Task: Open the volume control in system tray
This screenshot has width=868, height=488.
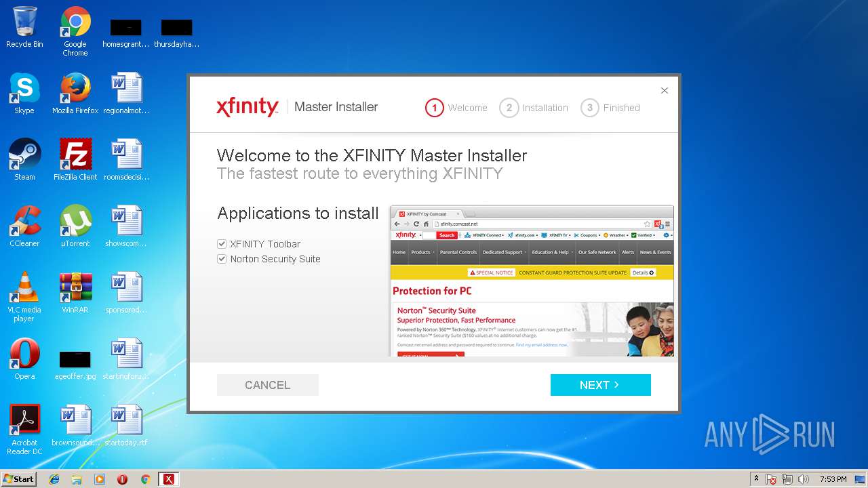Action: (x=804, y=479)
